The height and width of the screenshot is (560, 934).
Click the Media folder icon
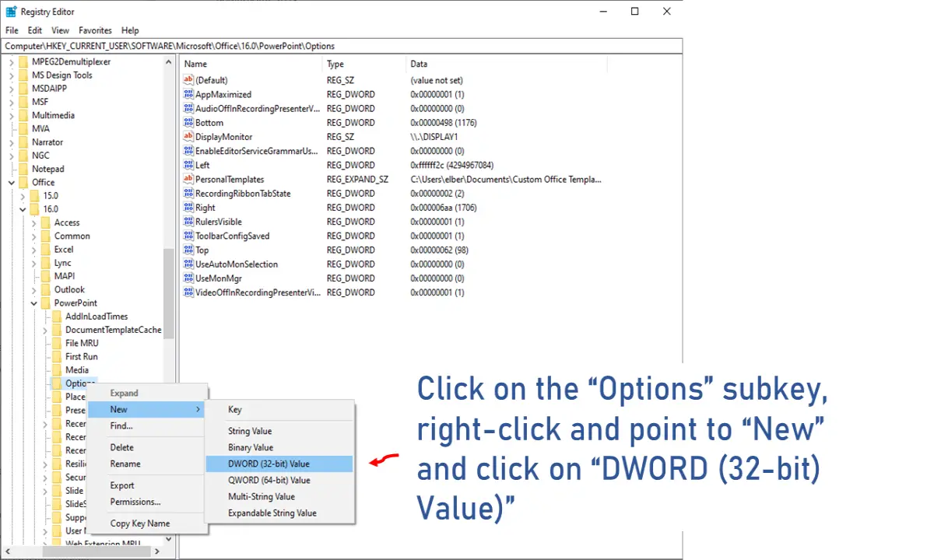pos(57,370)
